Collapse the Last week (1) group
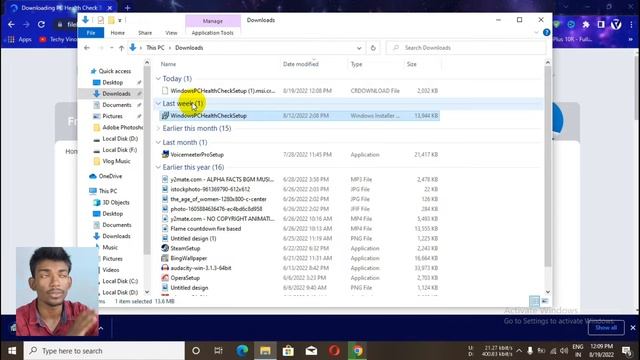 (158, 103)
